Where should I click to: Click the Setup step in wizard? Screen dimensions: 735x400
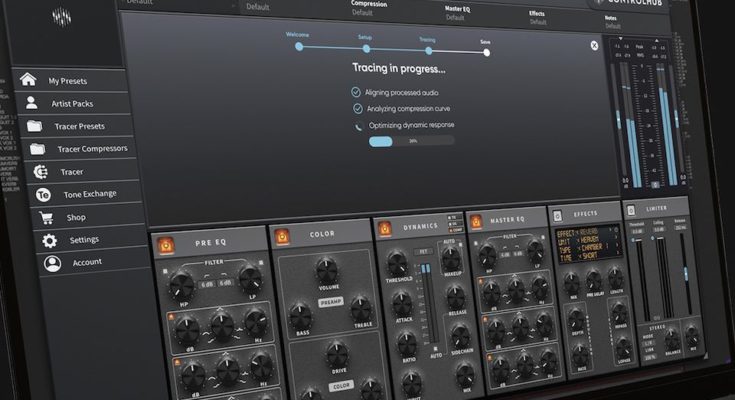[365, 46]
